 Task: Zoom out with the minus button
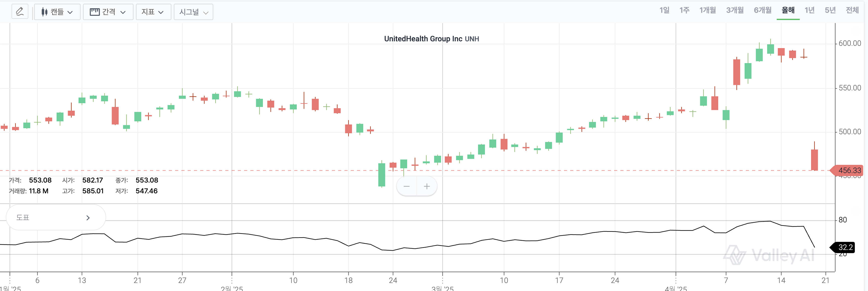407,186
